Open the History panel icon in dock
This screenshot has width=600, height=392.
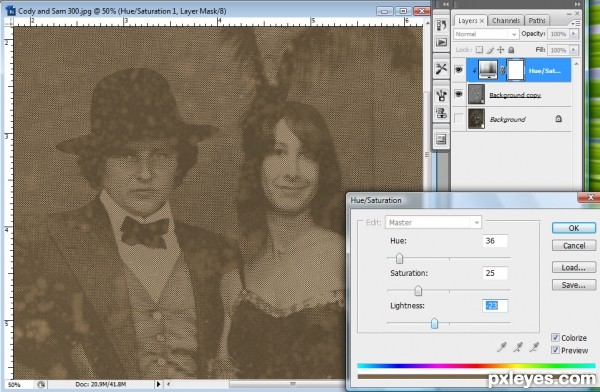(x=441, y=25)
